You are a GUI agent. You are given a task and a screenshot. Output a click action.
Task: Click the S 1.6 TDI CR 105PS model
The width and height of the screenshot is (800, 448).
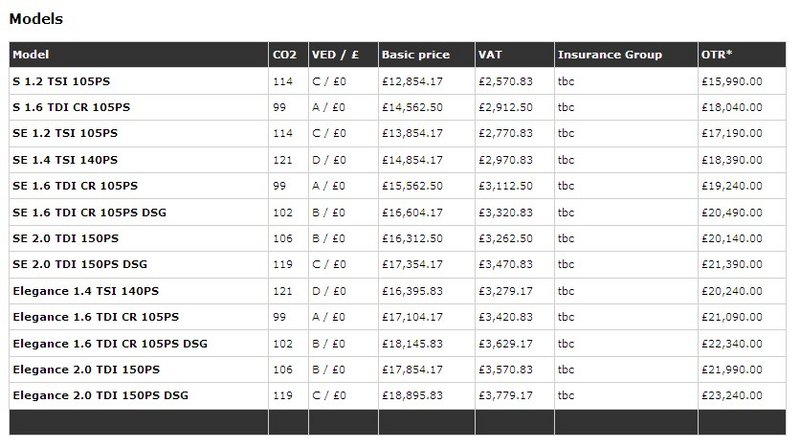coord(71,107)
